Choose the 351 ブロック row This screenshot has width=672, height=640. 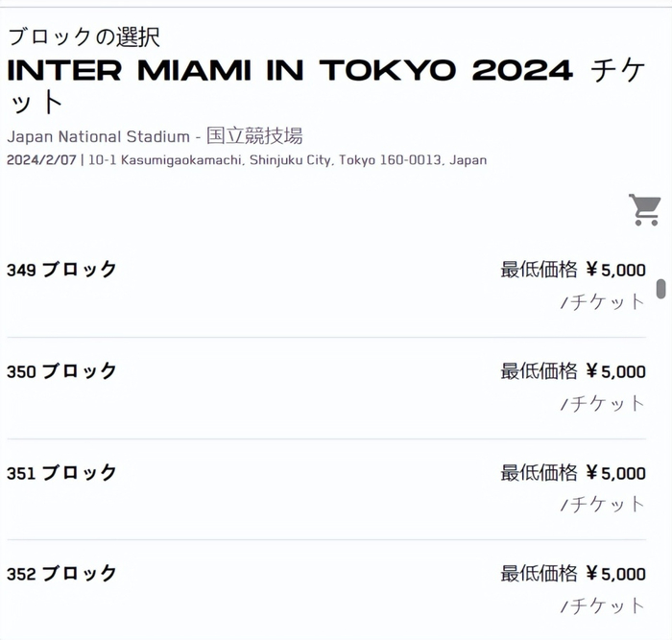click(62, 472)
